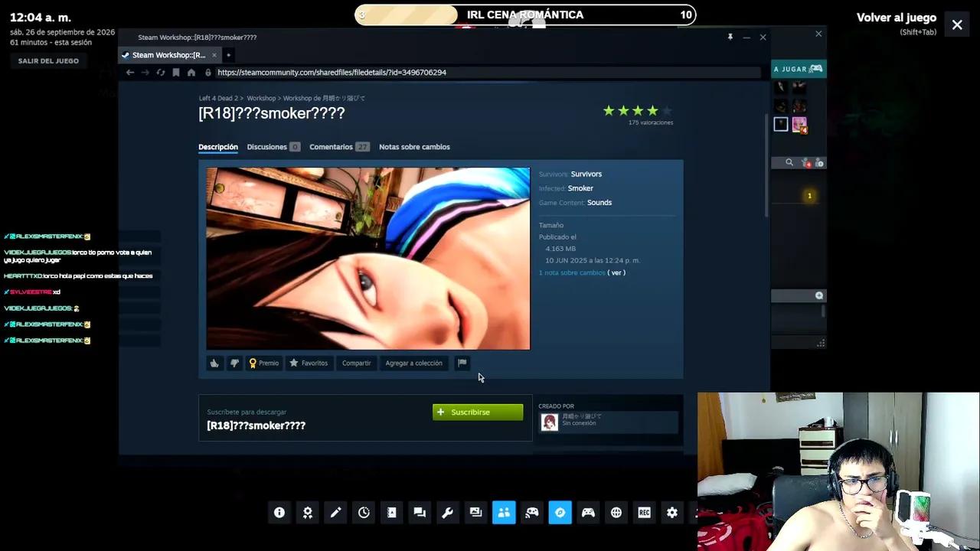The image size is (980, 551).
Task: Open the session timer clock icon
Action: [364, 513]
